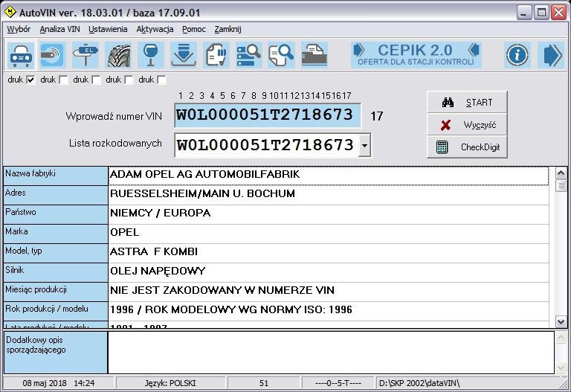Click the Marka row label
The height and width of the screenshot is (392, 571).
(55, 234)
